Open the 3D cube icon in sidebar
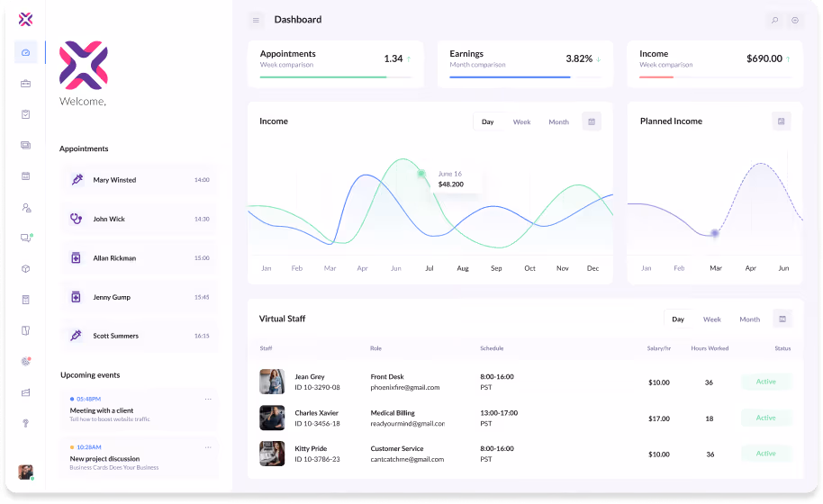 [26, 269]
